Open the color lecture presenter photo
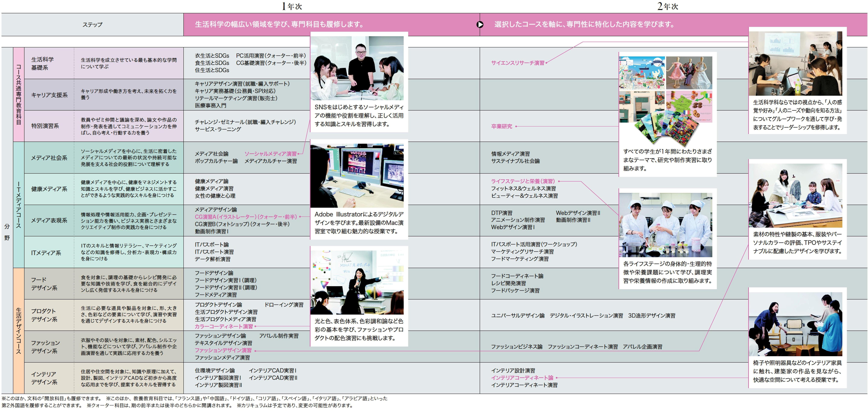The height and width of the screenshot is (411, 868). tap(357, 282)
